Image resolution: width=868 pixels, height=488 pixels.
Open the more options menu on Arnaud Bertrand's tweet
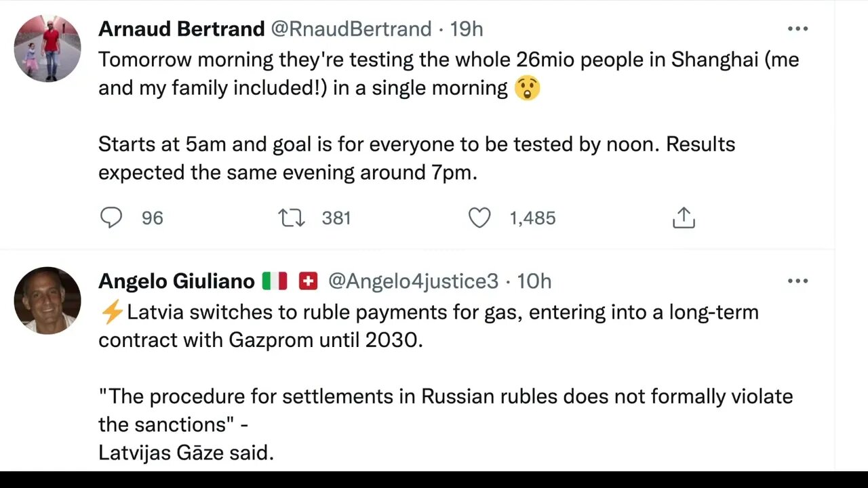[x=797, y=29]
